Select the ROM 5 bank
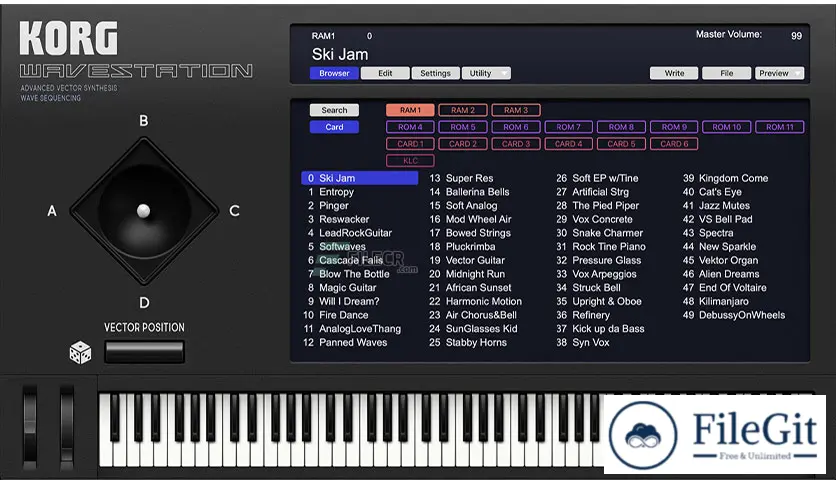 463,127
